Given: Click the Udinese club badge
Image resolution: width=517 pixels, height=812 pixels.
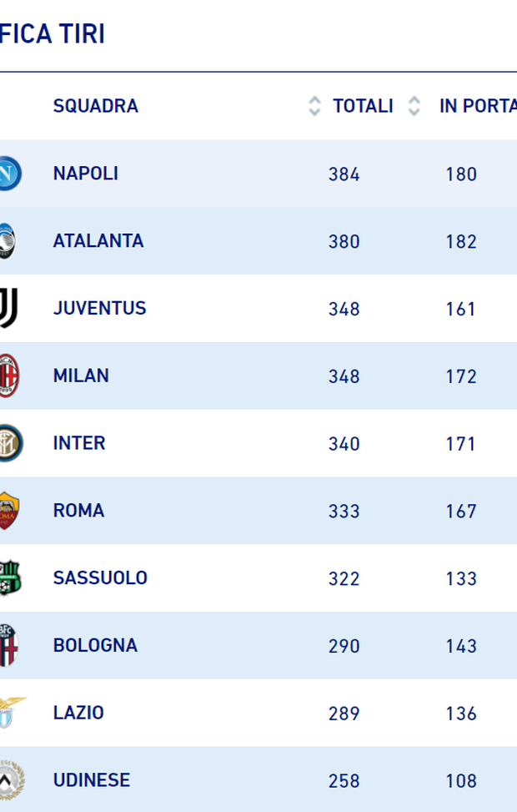Looking at the screenshot, I should tap(8, 780).
